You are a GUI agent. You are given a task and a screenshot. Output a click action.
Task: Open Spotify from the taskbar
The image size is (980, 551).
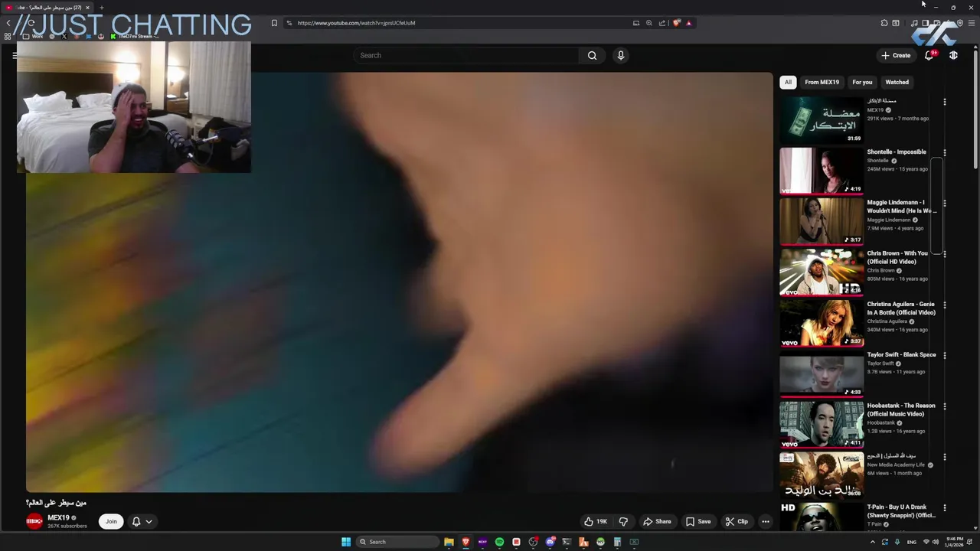499,542
